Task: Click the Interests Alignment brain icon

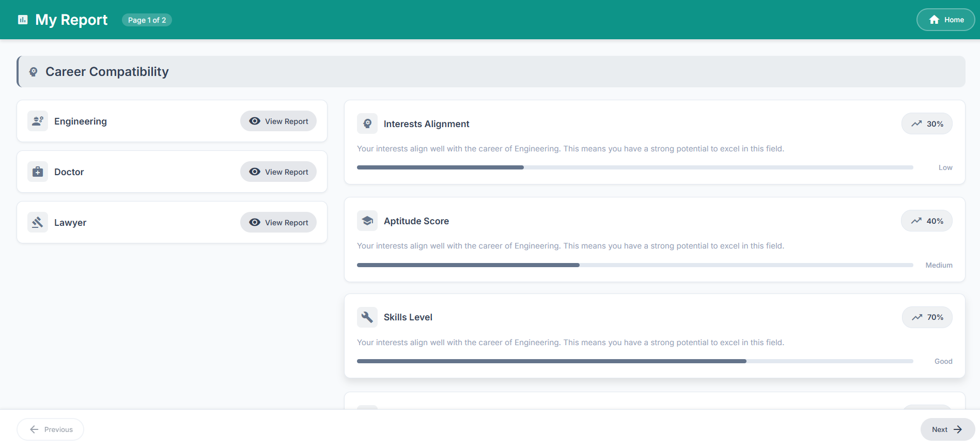Action: click(x=367, y=123)
